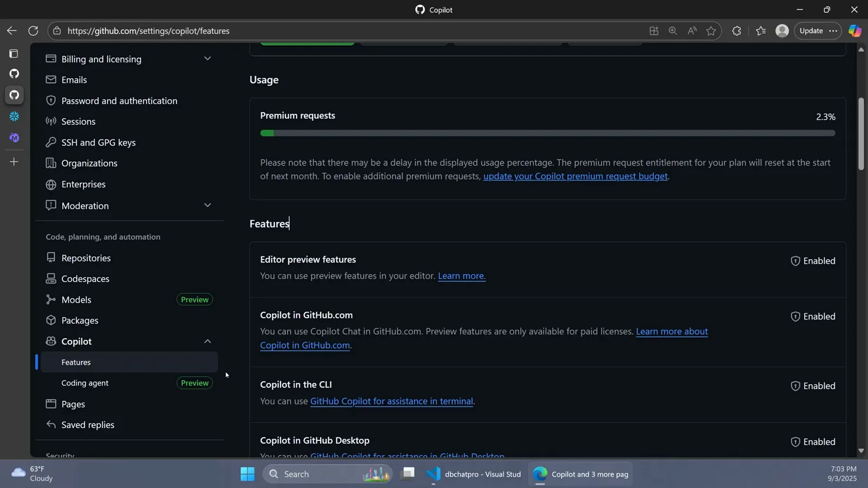Expand the Moderation chevron
Screen dimensions: 868x488
(x=207, y=205)
